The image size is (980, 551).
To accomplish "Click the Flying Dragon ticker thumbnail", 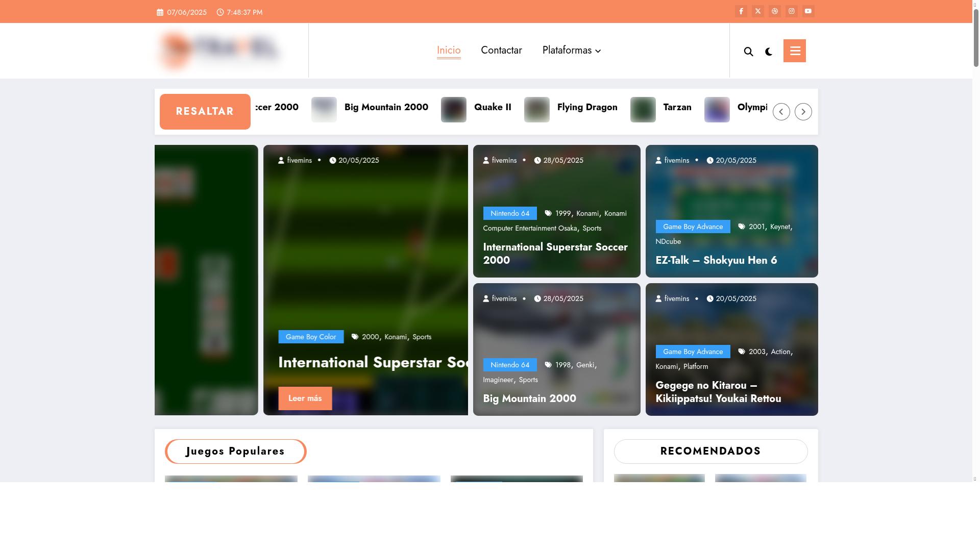I will point(536,110).
